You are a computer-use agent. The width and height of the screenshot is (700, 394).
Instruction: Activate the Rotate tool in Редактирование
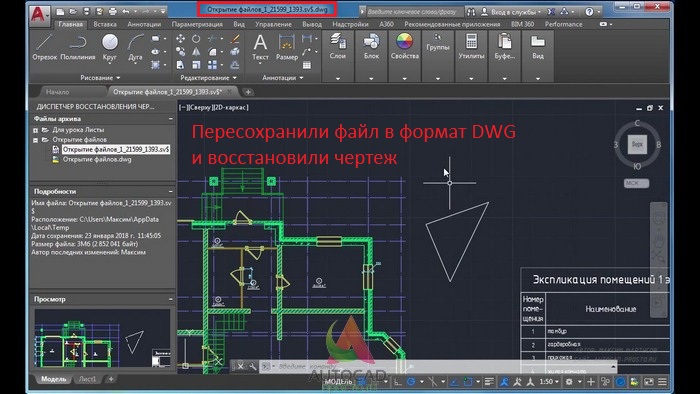196,39
